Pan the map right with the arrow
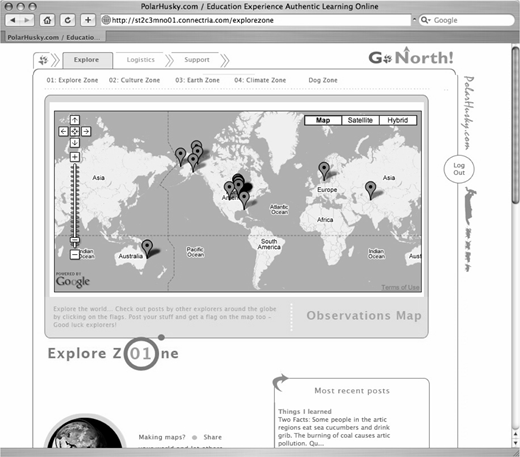Screen dimensions: 520x457 [x=86, y=131]
